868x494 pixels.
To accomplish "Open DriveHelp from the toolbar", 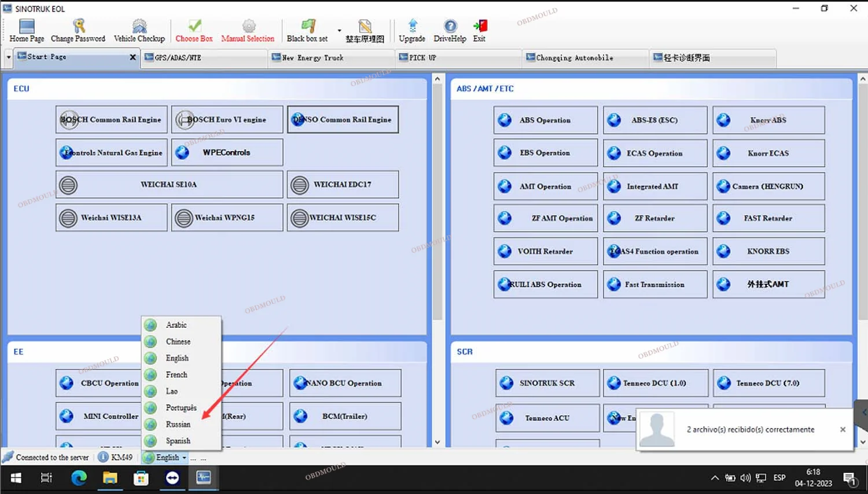I will tap(450, 27).
